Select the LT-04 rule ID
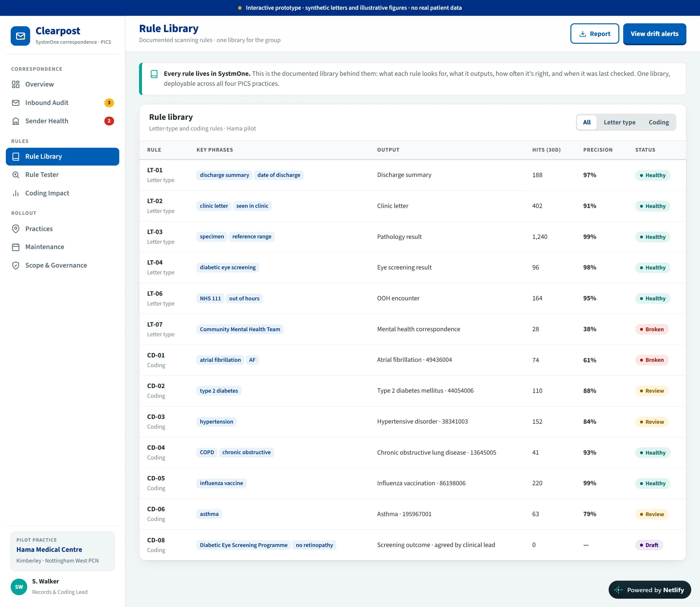Viewport: 700px width, 607px height. click(155, 262)
